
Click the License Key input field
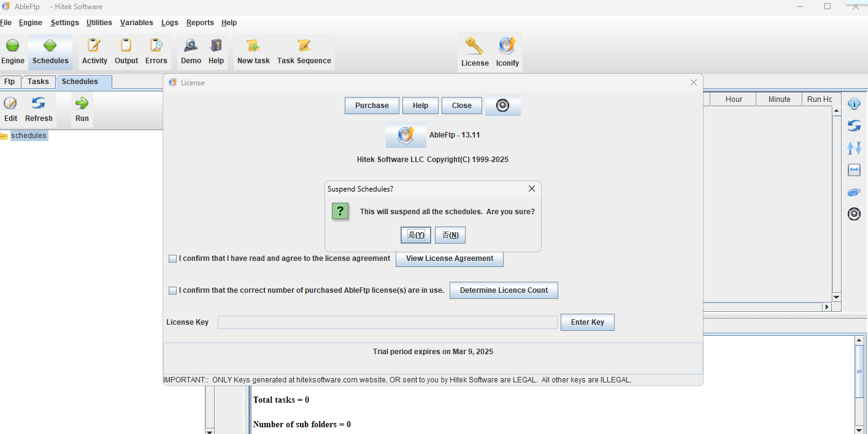(387, 322)
